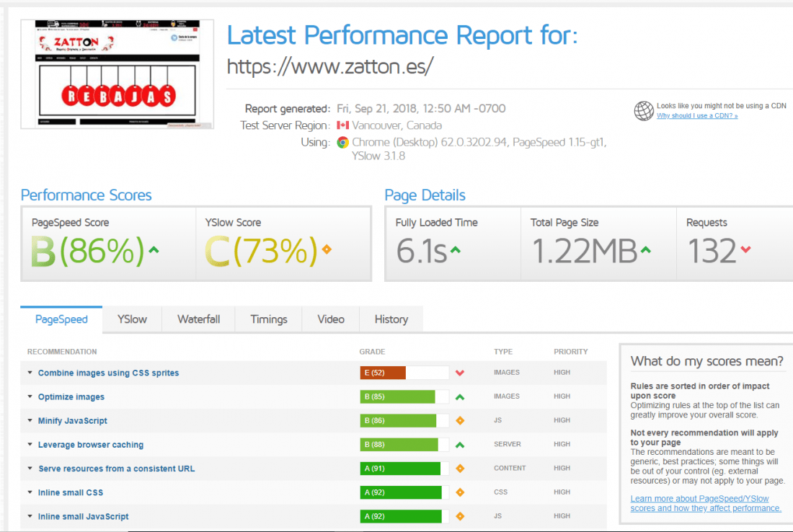
Task: Click the Requests red down arrow
Action: [745, 249]
